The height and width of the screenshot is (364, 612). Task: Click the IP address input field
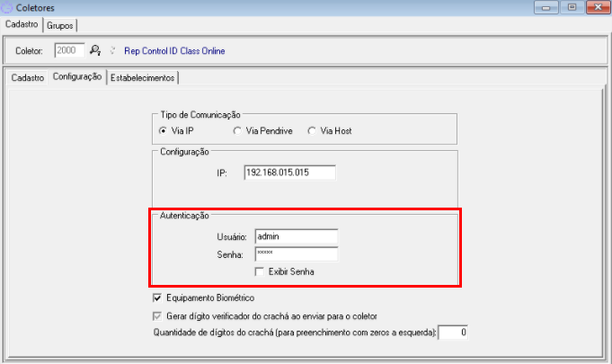pos(289,173)
